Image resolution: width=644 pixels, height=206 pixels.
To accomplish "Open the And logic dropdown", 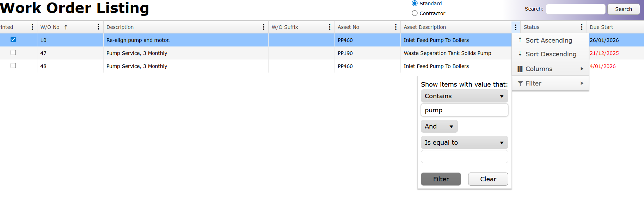I will pyautogui.click(x=439, y=126).
